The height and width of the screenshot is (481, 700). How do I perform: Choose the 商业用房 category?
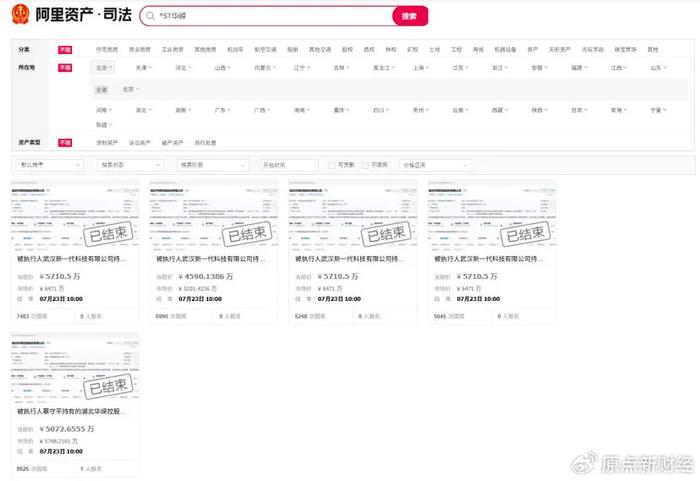(140, 50)
